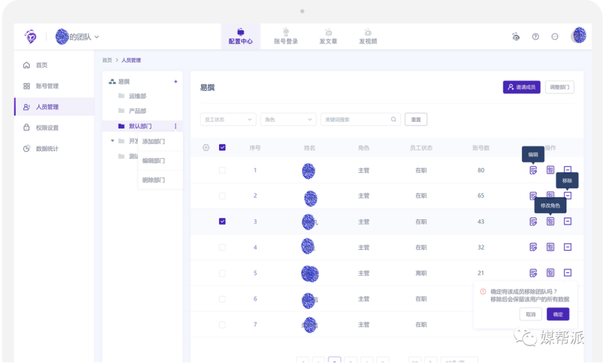Open the 角色 dropdown filter

[x=288, y=120]
